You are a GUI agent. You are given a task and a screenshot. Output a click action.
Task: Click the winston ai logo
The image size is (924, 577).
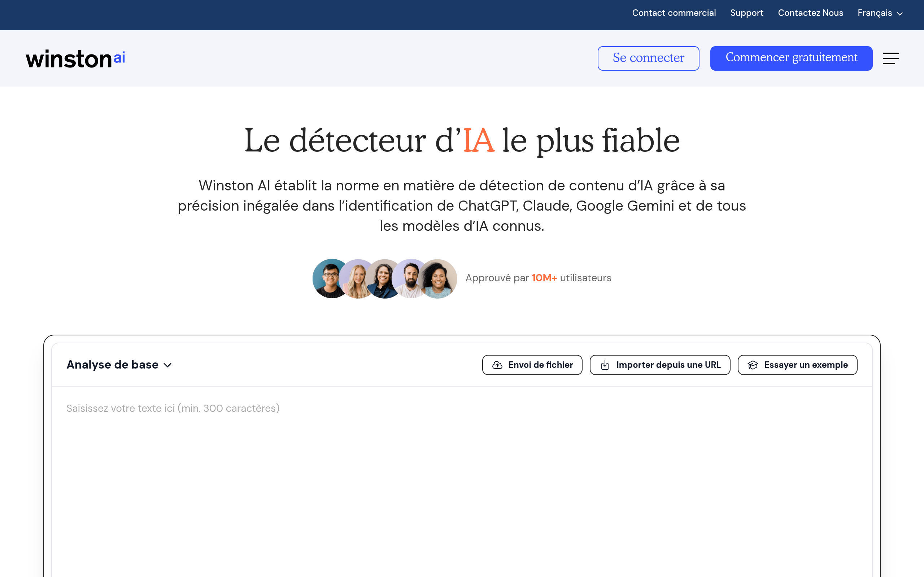[75, 59]
